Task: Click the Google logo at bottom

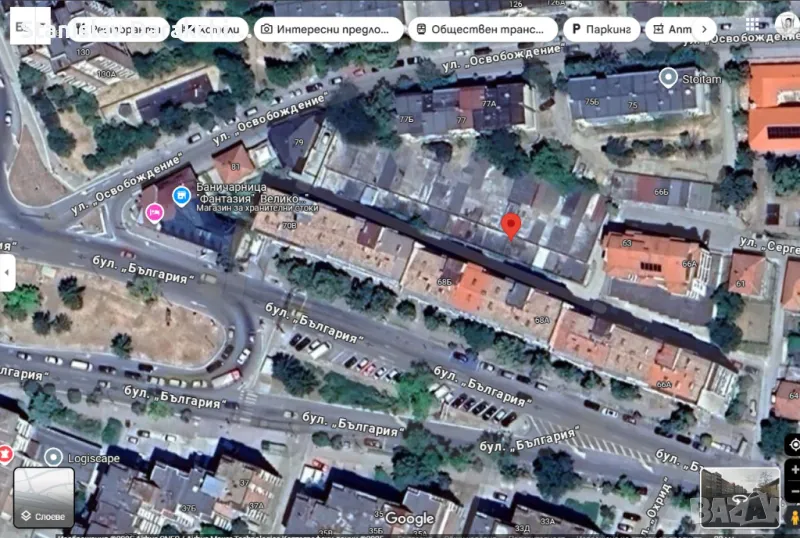Action: click(x=410, y=519)
